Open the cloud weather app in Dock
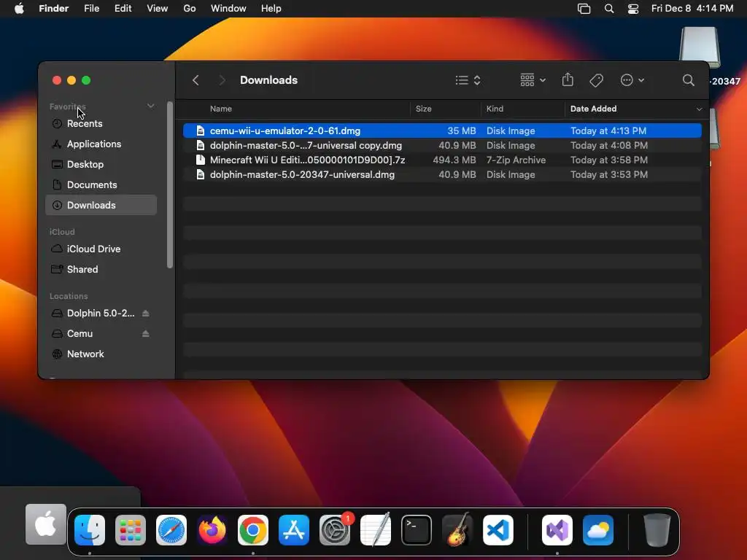 point(598,529)
